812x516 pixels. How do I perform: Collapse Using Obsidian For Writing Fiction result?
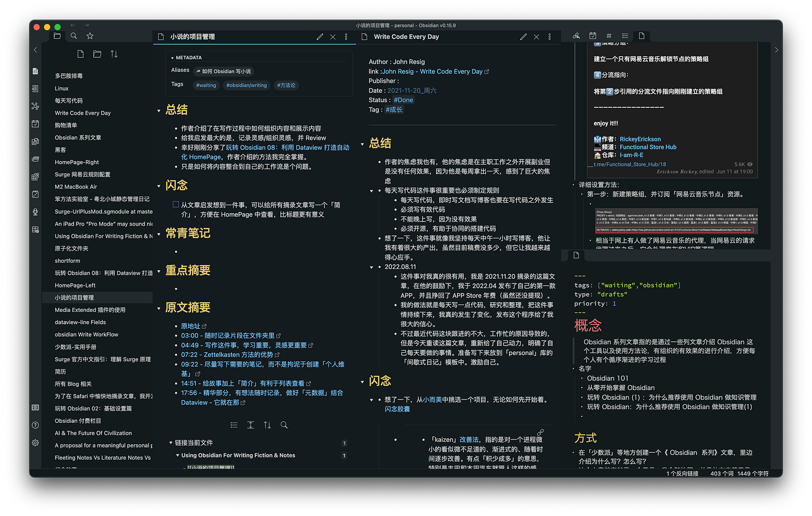(x=177, y=456)
